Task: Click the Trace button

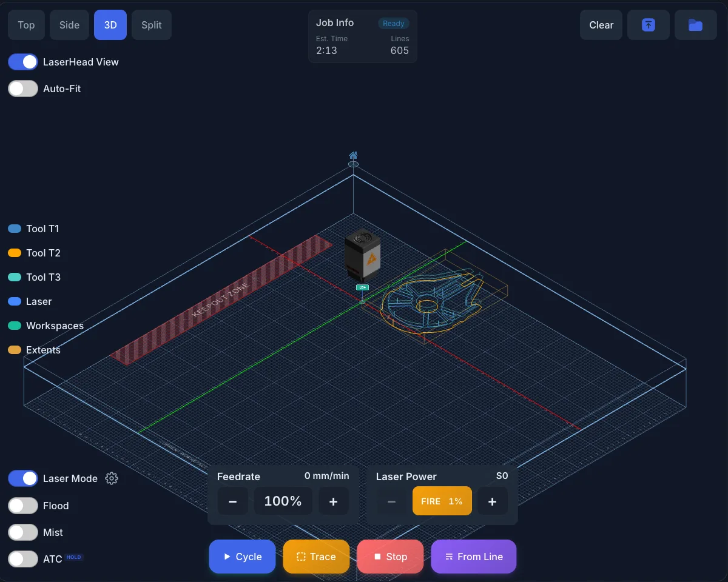Action: (316, 557)
